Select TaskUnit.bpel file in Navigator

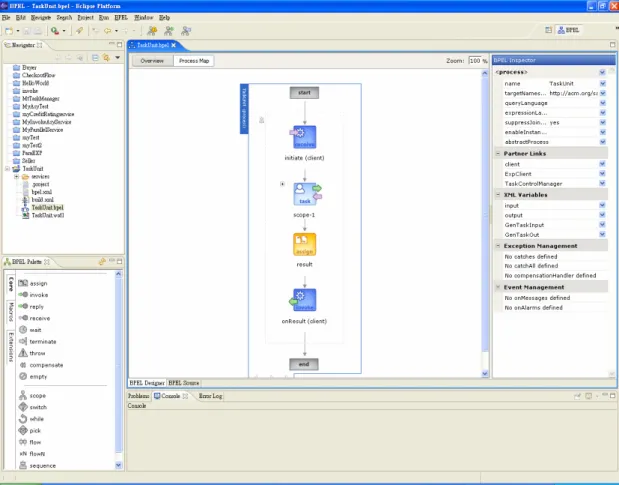47,208
